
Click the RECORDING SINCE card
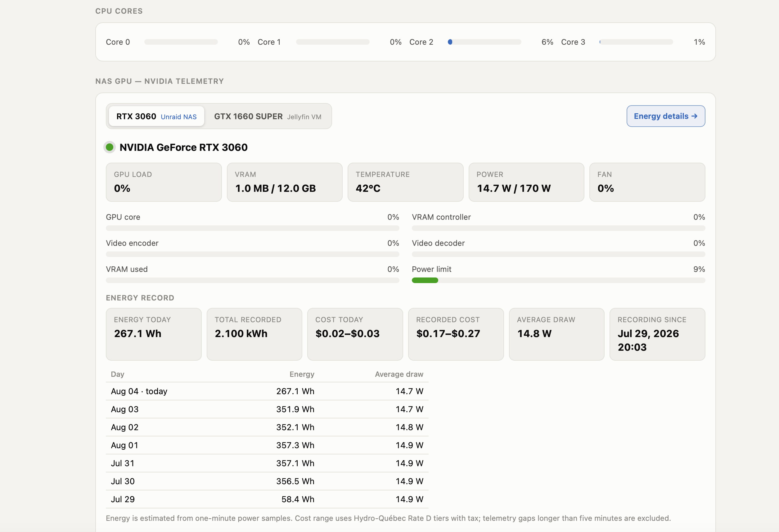coord(657,334)
